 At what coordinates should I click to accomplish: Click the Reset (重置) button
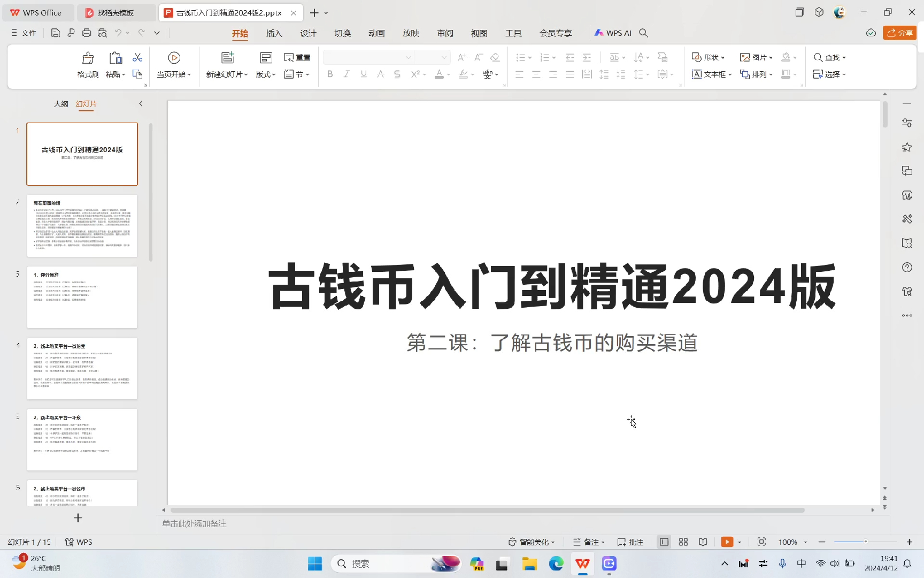point(297,57)
